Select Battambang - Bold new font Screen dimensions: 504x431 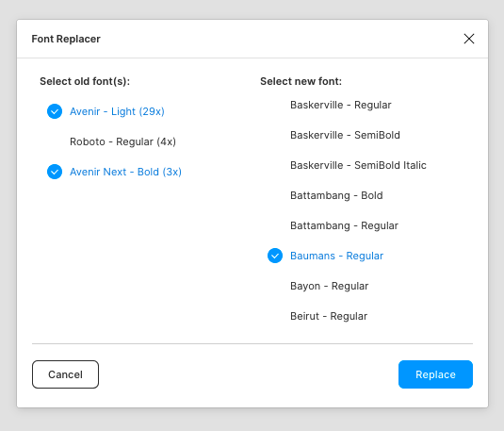click(x=336, y=196)
